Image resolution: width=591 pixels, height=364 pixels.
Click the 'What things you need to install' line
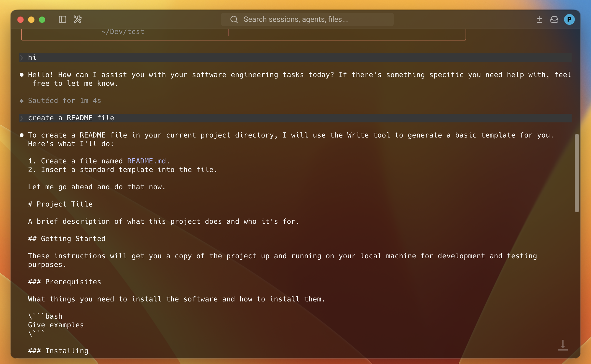tap(176, 299)
